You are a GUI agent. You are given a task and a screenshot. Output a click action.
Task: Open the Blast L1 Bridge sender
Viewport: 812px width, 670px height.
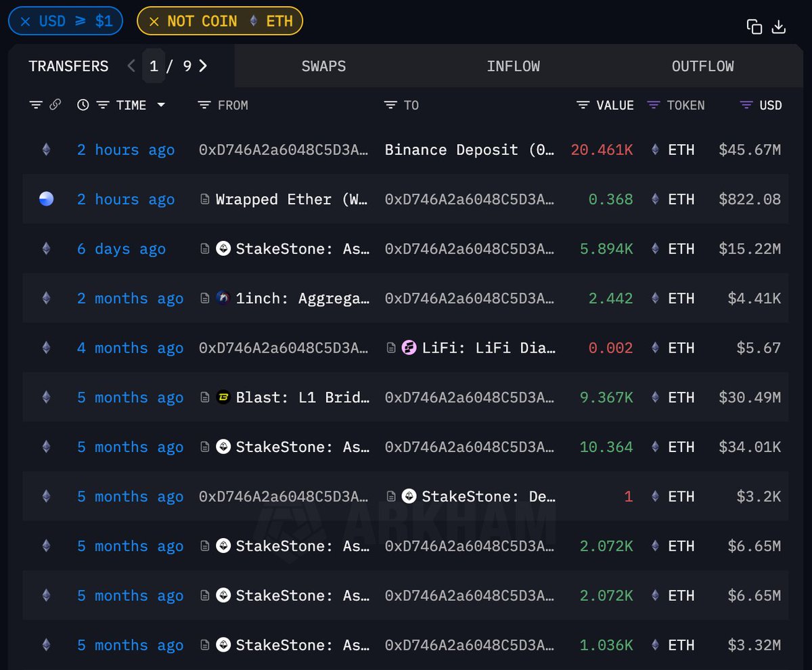tap(302, 397)
